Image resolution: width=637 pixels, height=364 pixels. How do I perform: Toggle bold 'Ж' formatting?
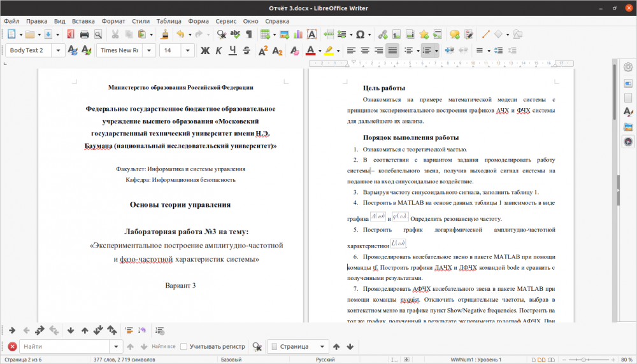(205, 50)
